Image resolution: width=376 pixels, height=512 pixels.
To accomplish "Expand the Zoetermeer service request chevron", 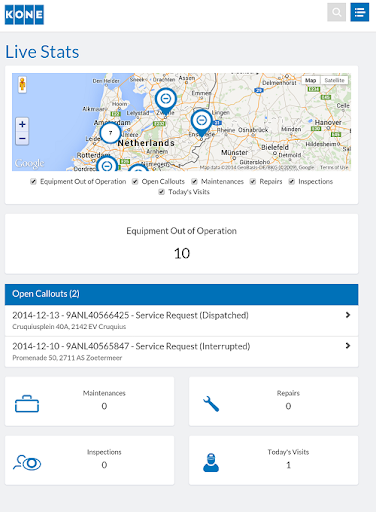I will click(348, 346).
